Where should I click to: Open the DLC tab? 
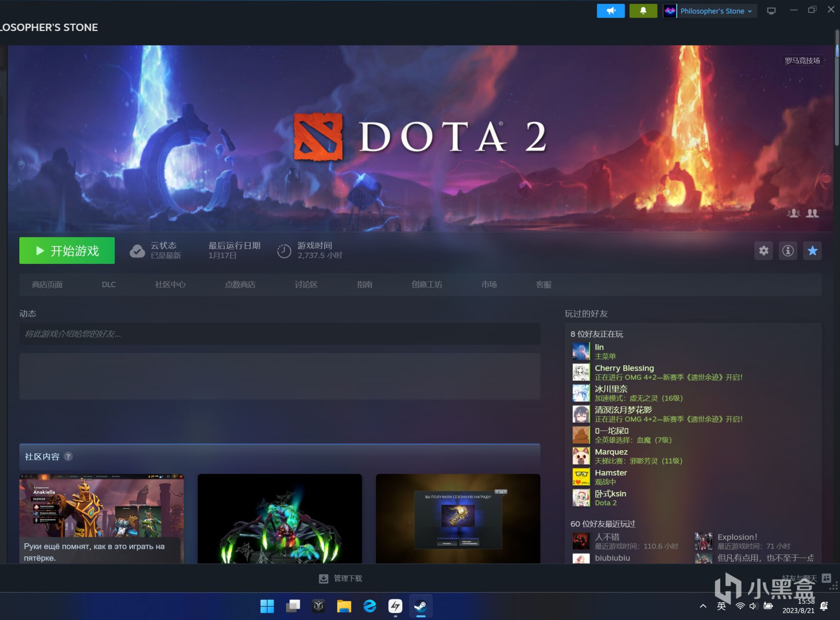109,285
